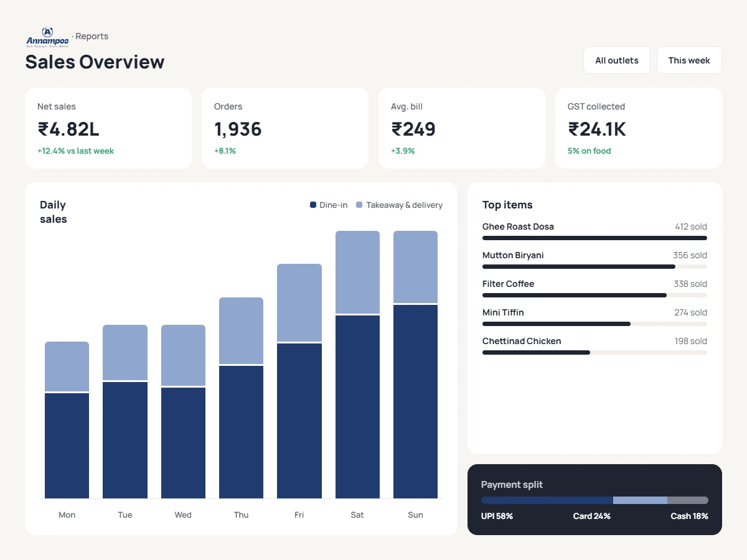Click the Top items heading
Screen dimensions: 747x560
(507, 205)
